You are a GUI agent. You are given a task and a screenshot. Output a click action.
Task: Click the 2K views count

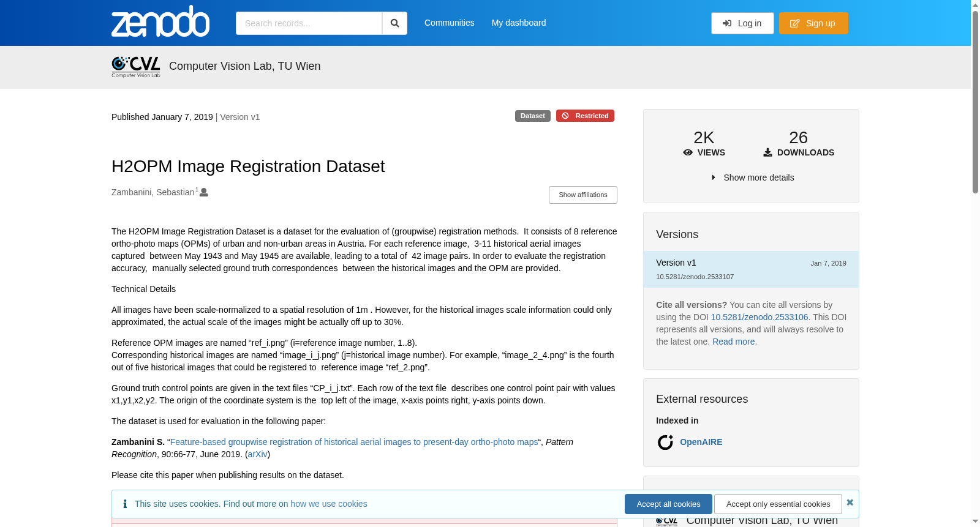click(704, 138)
